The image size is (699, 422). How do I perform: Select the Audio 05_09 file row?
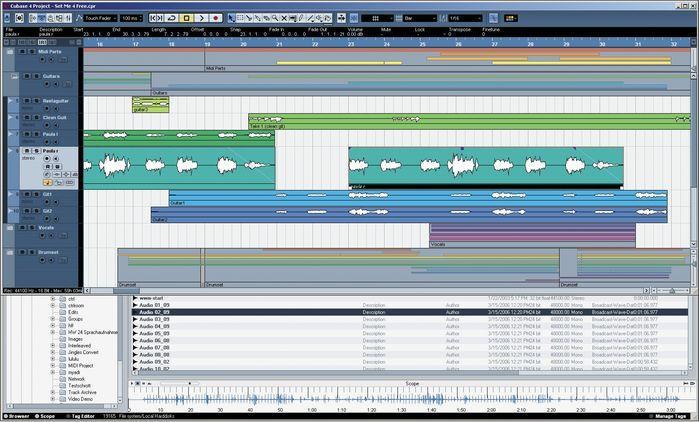click(409, 333)
